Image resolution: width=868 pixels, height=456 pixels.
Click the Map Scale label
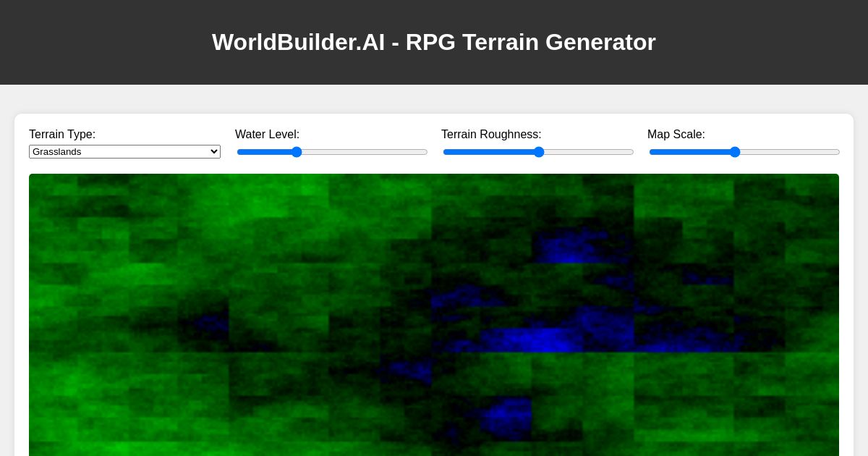pos(676,135)
